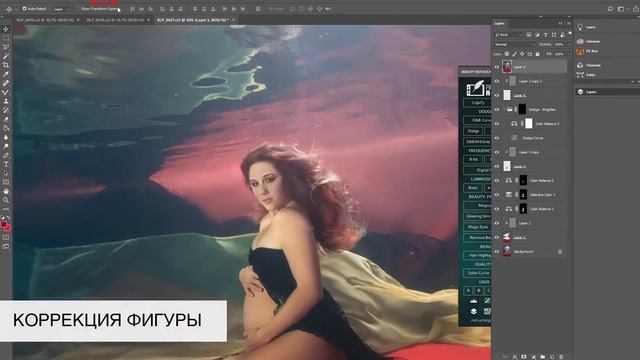Open the Layers panel options menu
Screen dimensions: 640x360
(569, 23)
